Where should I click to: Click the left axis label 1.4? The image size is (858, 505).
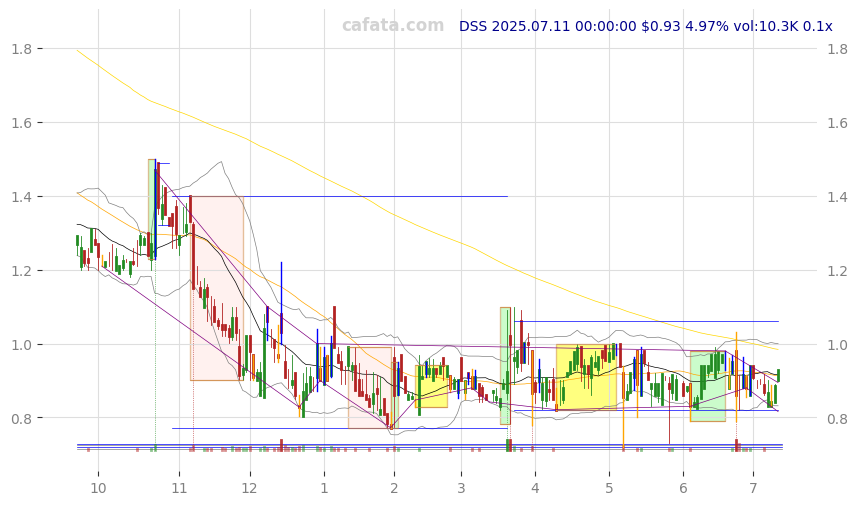click(x=20, y=197)
